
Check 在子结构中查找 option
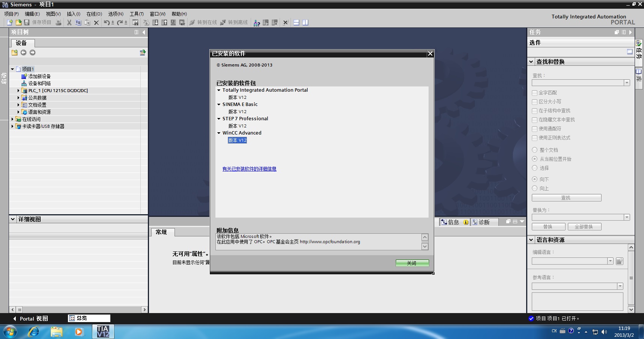[x=535, y=111]
